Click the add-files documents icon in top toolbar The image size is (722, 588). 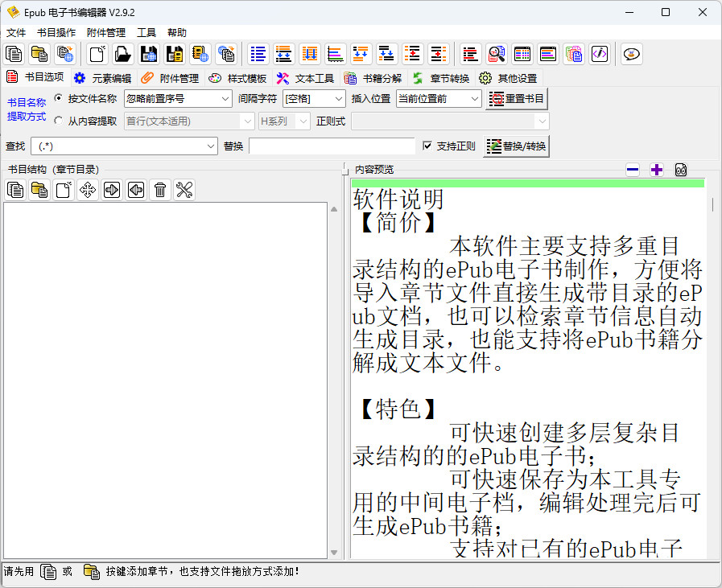[x=14, y=54]
